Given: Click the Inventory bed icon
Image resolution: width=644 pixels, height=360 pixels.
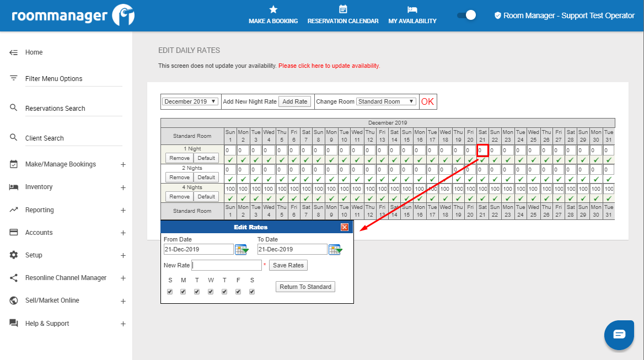Looking at the screenshot, I should (x=14, y=187).
